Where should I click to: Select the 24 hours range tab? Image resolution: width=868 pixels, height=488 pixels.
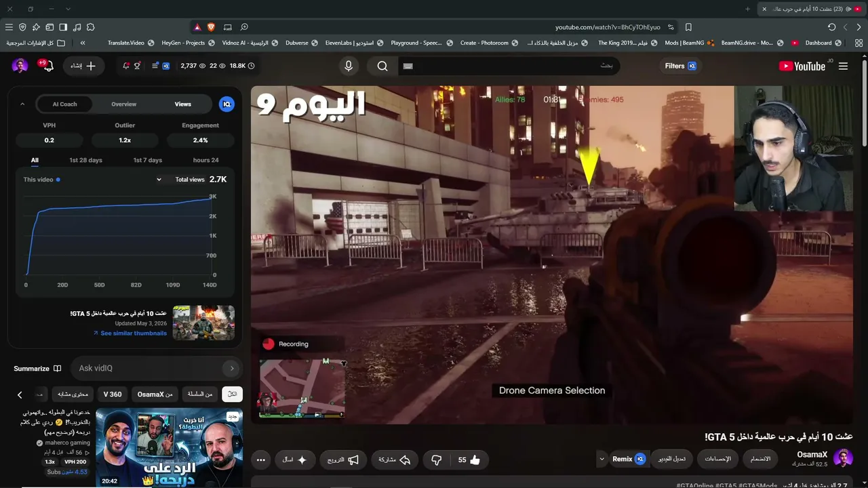tap(205, 161)
